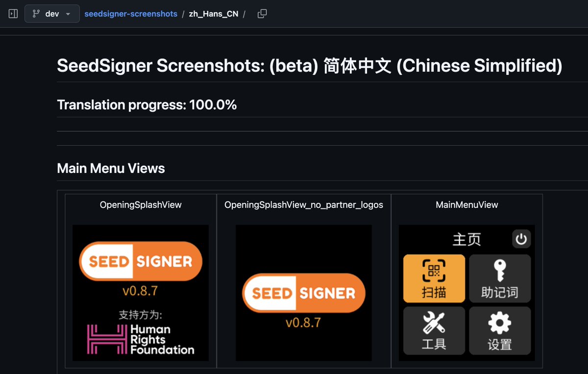The width and height of the screenshot is (588, 374).
Task: Open the OpeningSplashView_no_partner_logos screenshot thumbnail
Action: coord(304,293)
